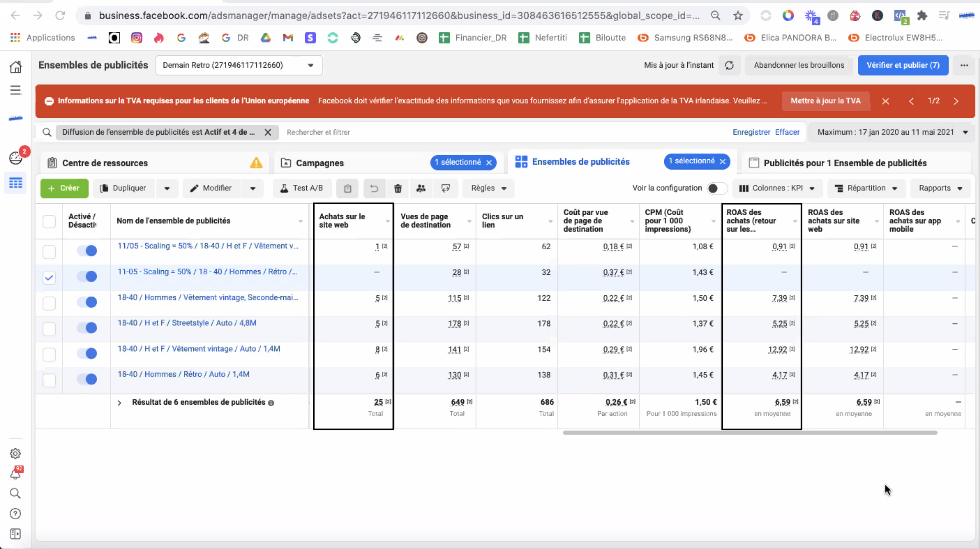Open settings gear in left sidebar
This screenshot has width=980, height=549.
click(15, 454)
